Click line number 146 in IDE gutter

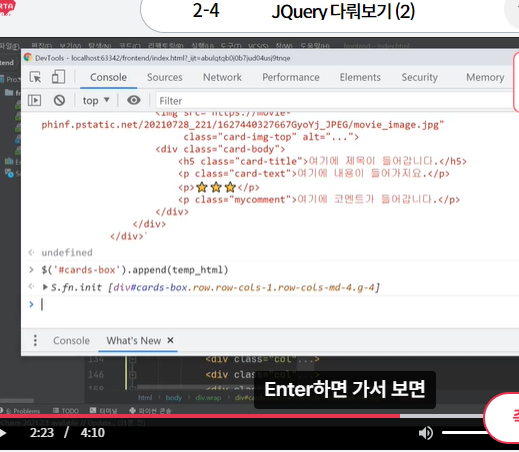[x=96, y=375]
